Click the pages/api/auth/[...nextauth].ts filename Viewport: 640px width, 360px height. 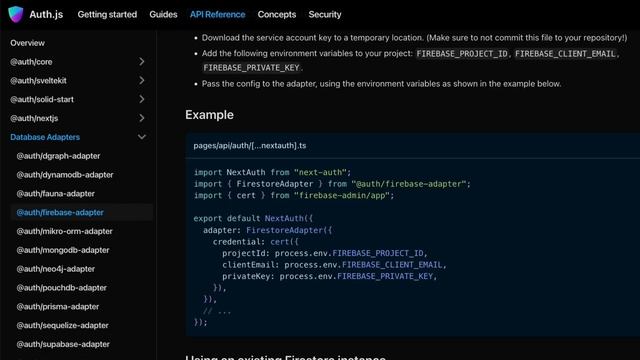[250, 146]
